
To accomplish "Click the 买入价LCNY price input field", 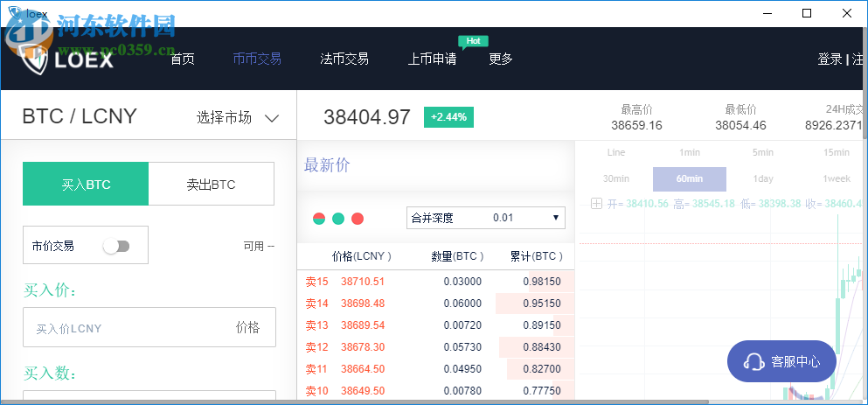I will 149,327.
